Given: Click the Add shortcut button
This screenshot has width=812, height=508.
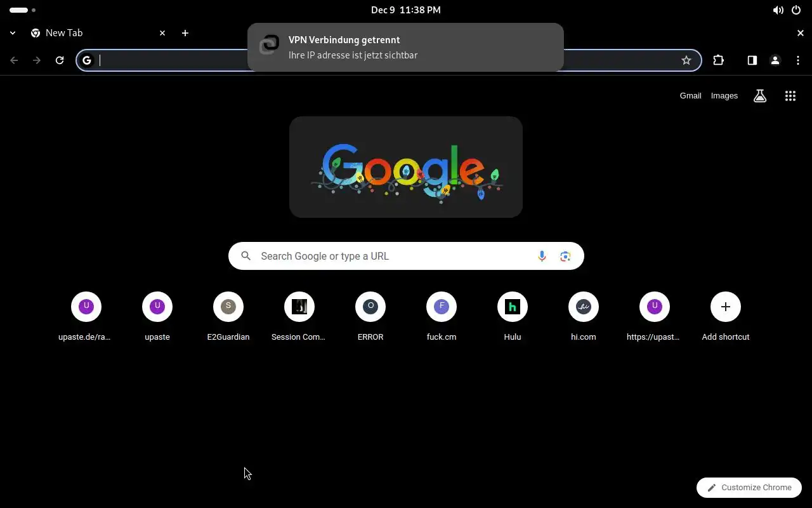Looking at the screenshot, I should (x=726, y=317).
